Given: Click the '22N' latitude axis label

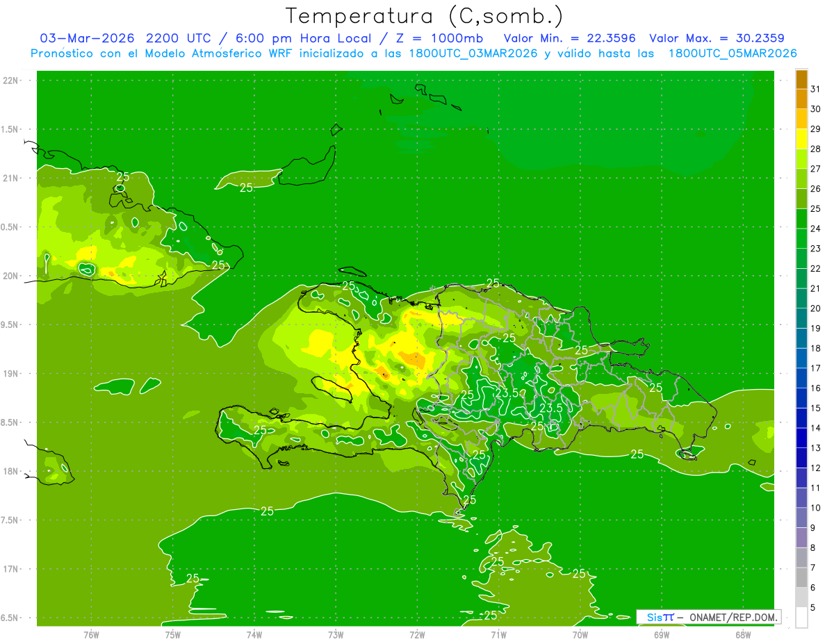Looking at the screenshot, I should pyautogui.click(x=11, y=81).
